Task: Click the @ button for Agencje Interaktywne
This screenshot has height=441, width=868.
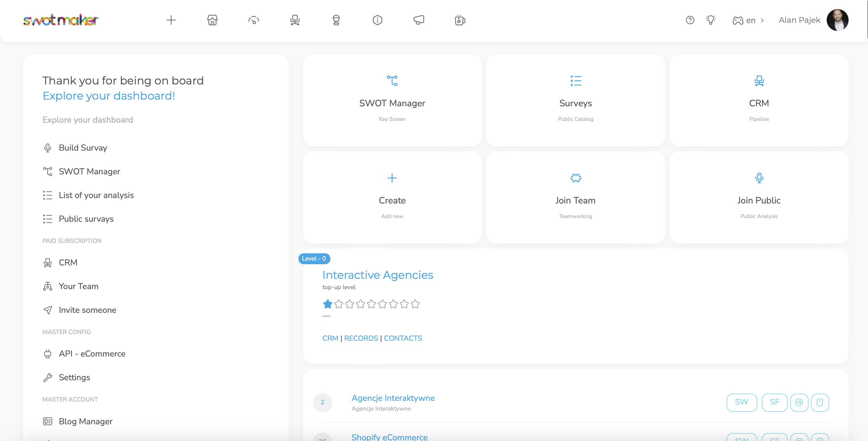Action: tap(799, 402)
